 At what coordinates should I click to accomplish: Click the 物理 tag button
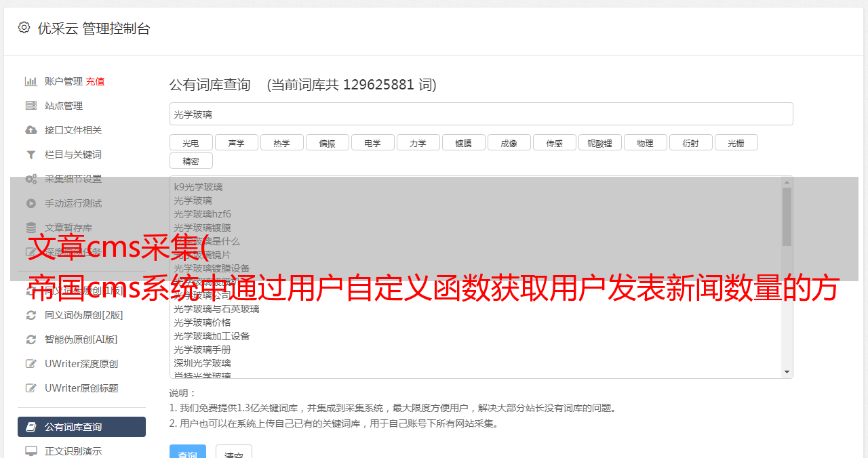coord(646,142)
